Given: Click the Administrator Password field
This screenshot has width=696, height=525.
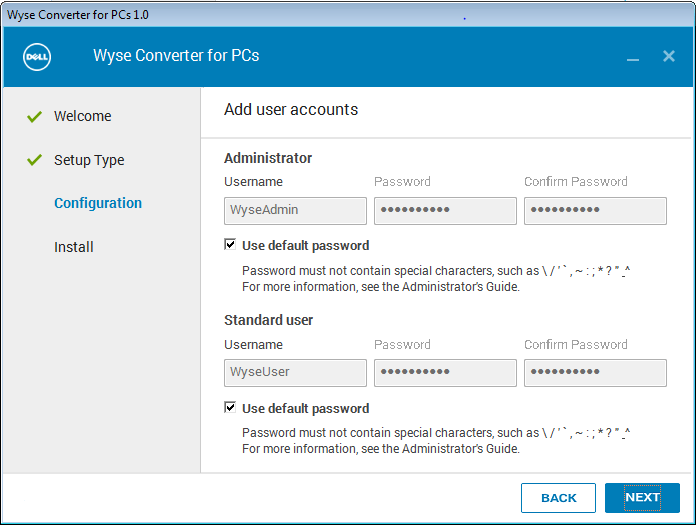Looking at the screenshot, I should point(445,210).
